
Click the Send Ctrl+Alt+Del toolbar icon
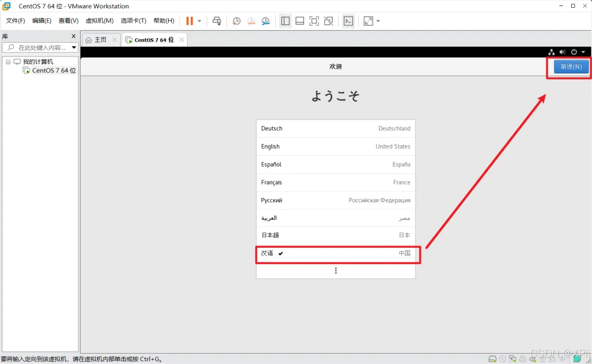coord(217,21)
